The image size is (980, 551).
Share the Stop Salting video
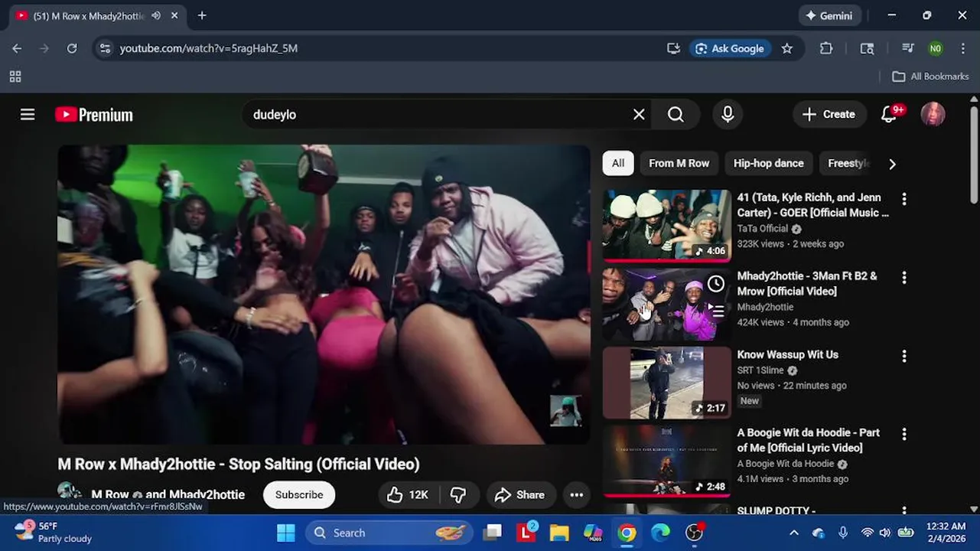click(x=519, y=495)
